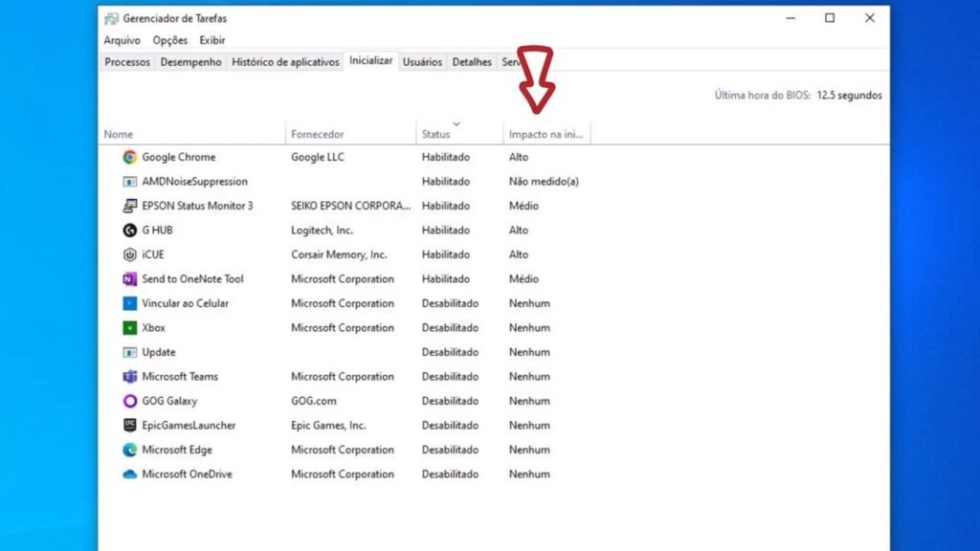Select the GOG Galaxy name text
The width and height of the screenshot is (980, 551).
point(169,401)
